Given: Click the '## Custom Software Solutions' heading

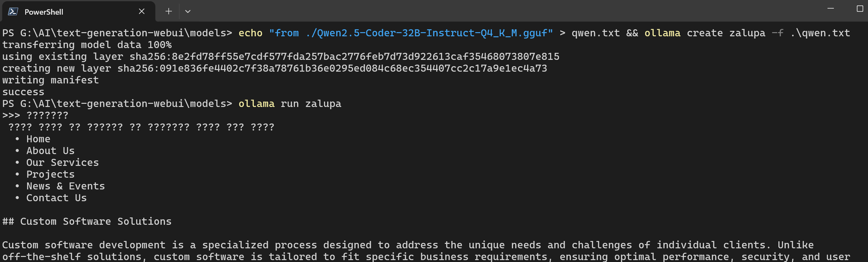Looking at the screenshot, I should (87, 221).
